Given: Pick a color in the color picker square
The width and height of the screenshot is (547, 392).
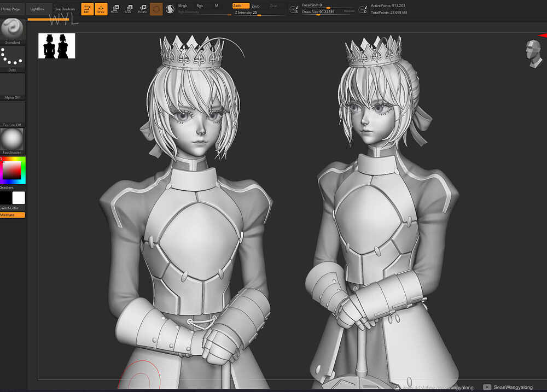Looking at the screenshot, I should 13,171.
